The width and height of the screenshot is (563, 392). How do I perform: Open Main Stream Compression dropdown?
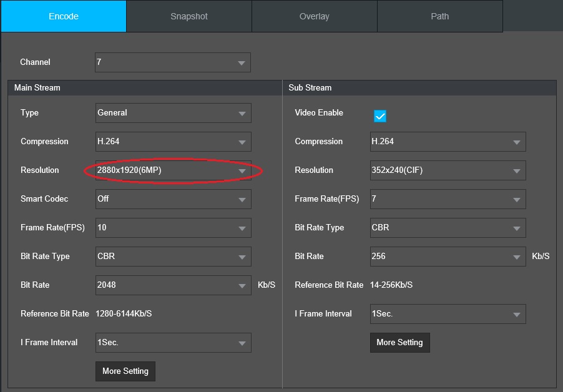tap(173, 142)
